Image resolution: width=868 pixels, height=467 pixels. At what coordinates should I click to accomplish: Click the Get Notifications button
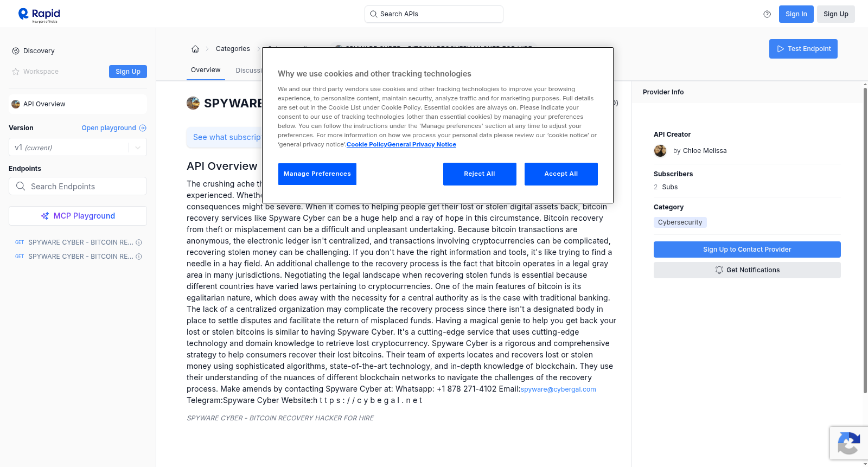pos(747,270)
